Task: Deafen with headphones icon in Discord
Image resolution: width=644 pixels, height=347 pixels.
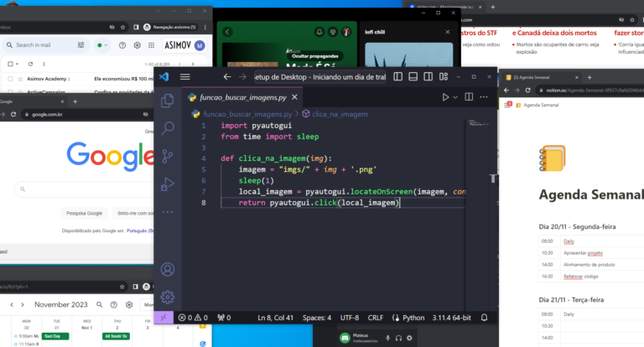Action: tap(398, 338)
